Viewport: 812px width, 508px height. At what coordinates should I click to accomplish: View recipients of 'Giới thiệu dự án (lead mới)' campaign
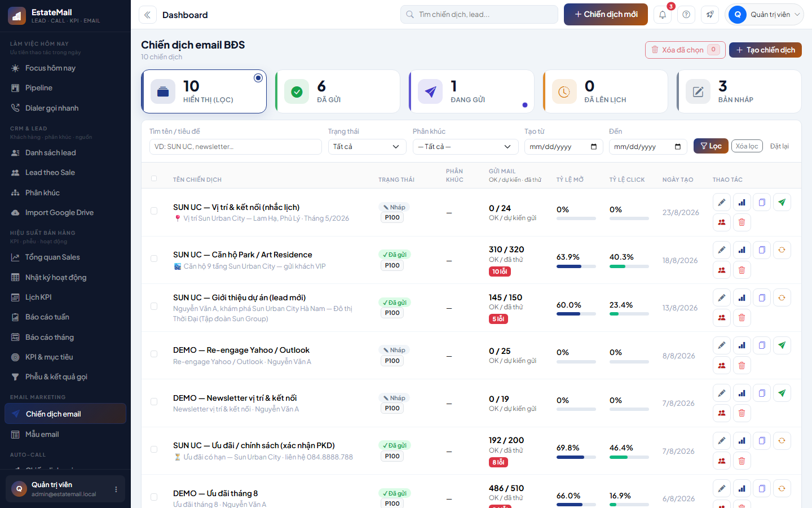point(722,318)
